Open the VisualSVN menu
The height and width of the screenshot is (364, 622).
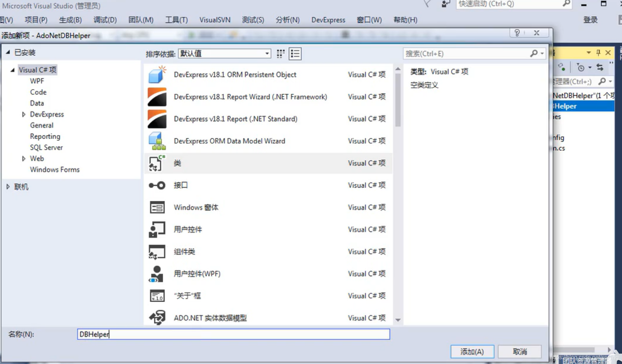215,20
